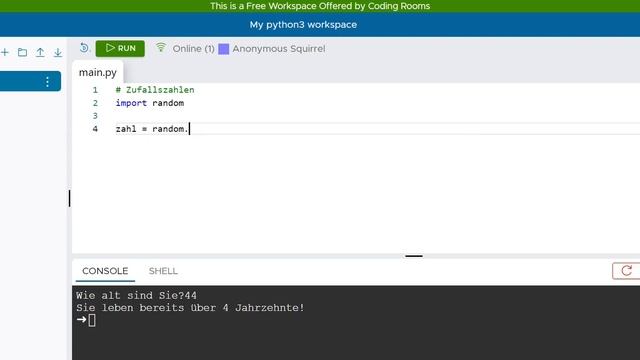Select the purple Anonymous Squirrel color square
Screen dimensions: 640x360
coord(224,49)
